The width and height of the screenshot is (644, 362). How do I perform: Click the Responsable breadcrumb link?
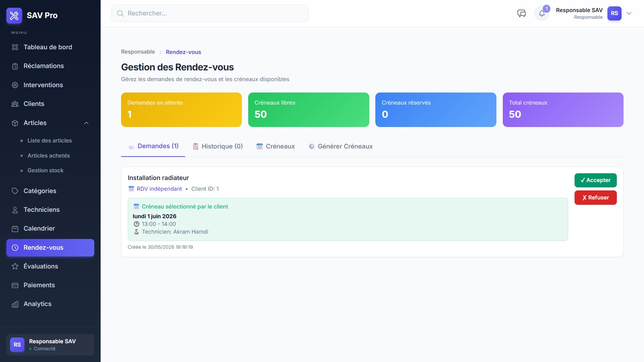pyautogui.click(x=138, y=52)
